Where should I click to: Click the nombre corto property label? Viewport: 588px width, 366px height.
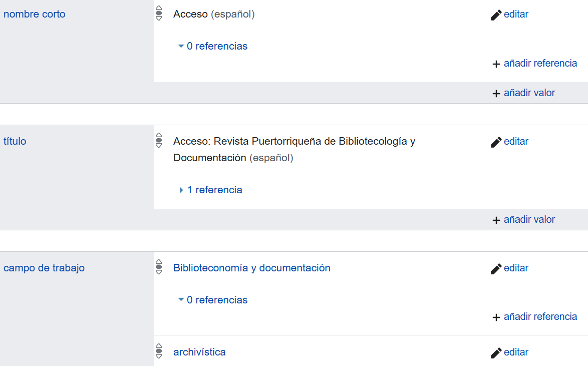click(x=34, y=14)
